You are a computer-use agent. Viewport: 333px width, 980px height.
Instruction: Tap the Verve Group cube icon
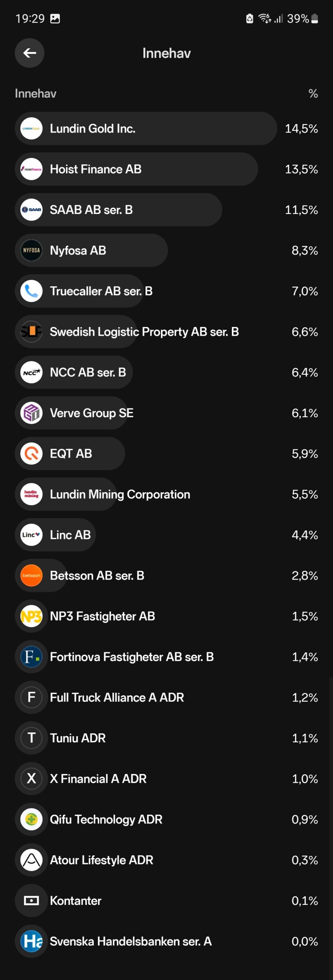[x=31, y=413]
